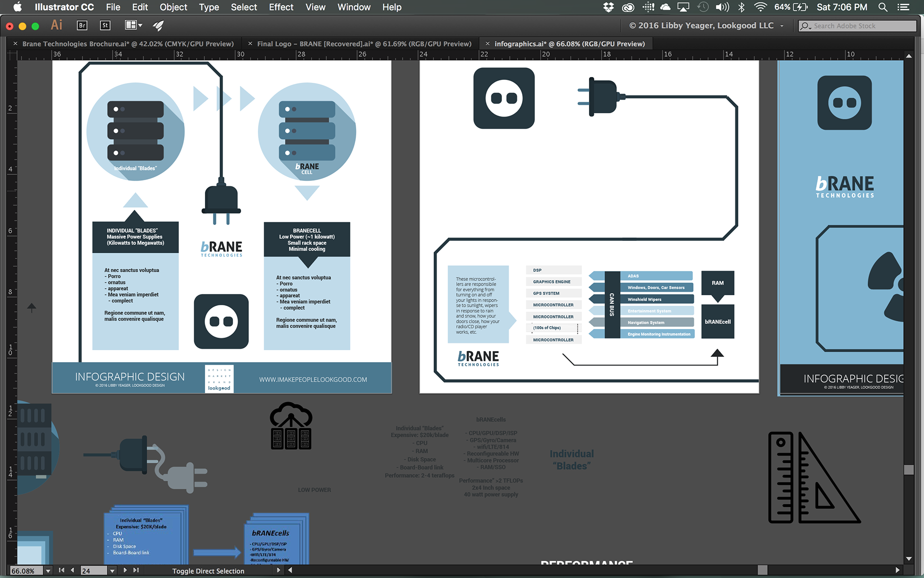Close the Final Logo BRANE tab

click(x=250, y=43)
